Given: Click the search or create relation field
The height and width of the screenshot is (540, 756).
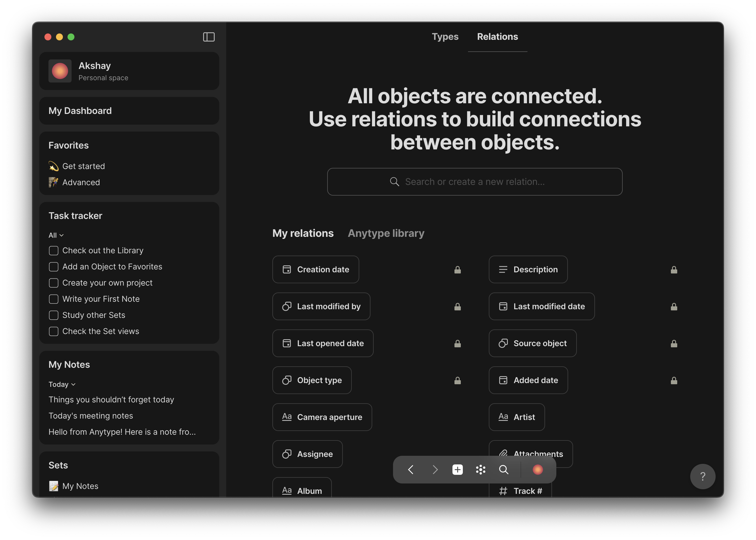Looking at the screenshot, I should click(x=474, y=181).
